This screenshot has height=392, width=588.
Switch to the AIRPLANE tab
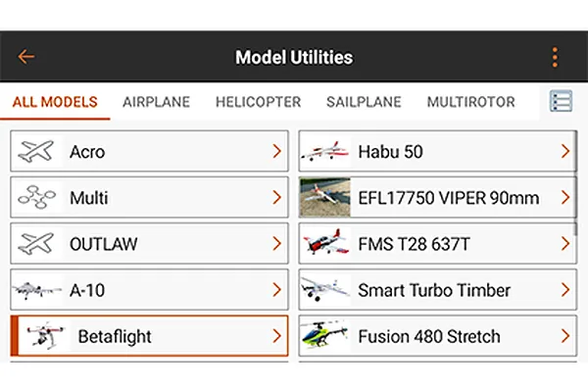pyautogui.click(x=157, y=102)
